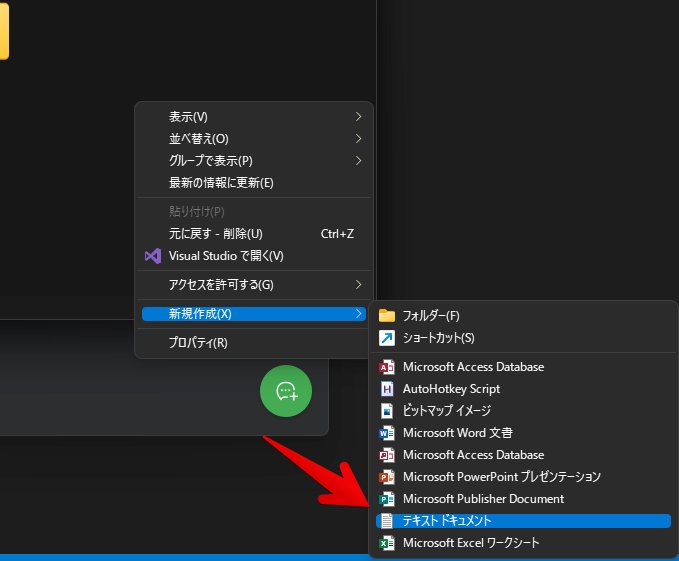
Task: Click the shortcut arrow icon
Action: pos(387,338)
